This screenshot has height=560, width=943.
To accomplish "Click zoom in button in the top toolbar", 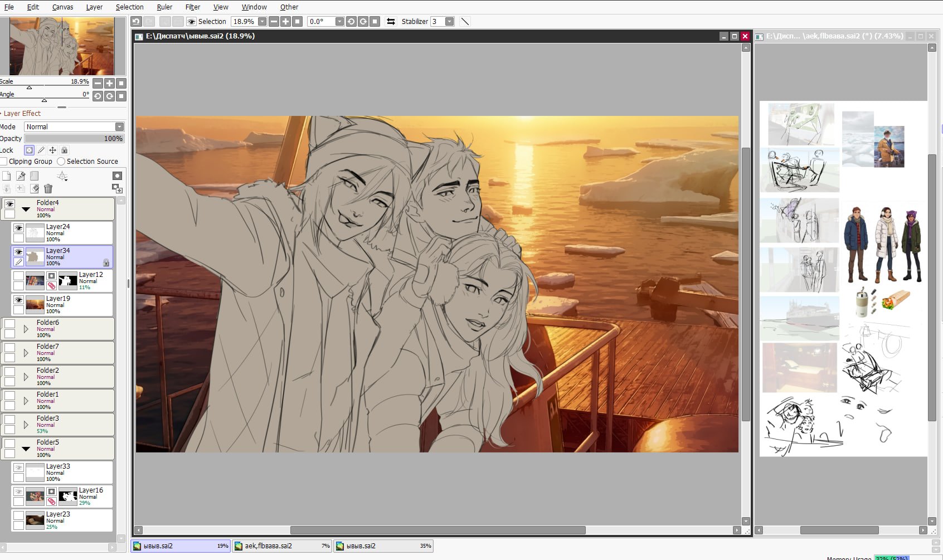I will 285,22.
